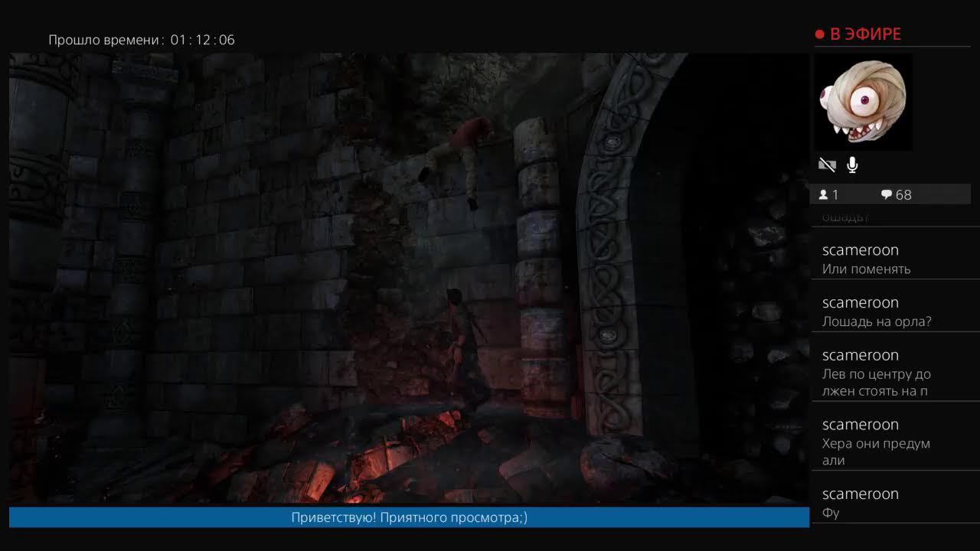Click username scameroon above "Или поменять"

tap(861, 250)
